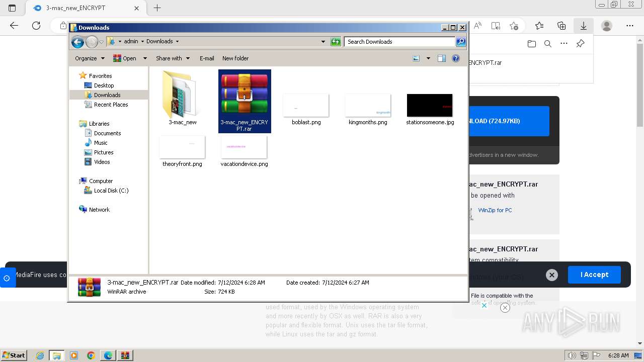The width and height of the screenshot is (644, 362).
Task: Expand dropdown arrow after Downloads breadcrumb
Action: point(177,42)
